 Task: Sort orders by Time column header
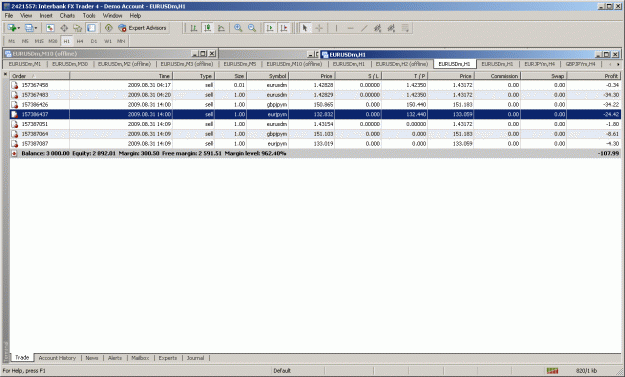[121, 76]
